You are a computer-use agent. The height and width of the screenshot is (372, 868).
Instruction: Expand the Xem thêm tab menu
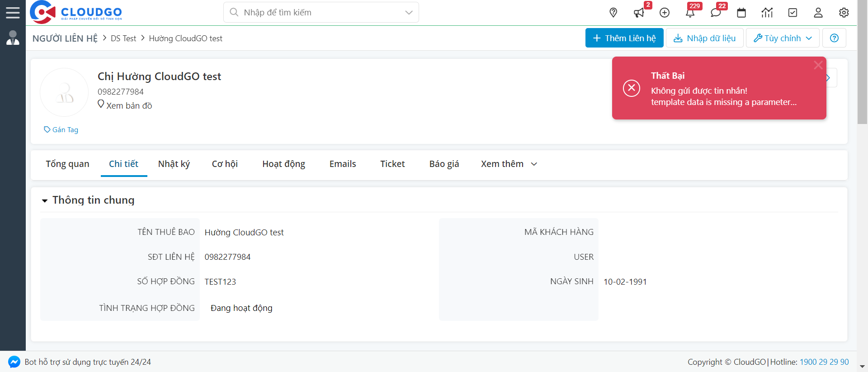pos(509,164)
